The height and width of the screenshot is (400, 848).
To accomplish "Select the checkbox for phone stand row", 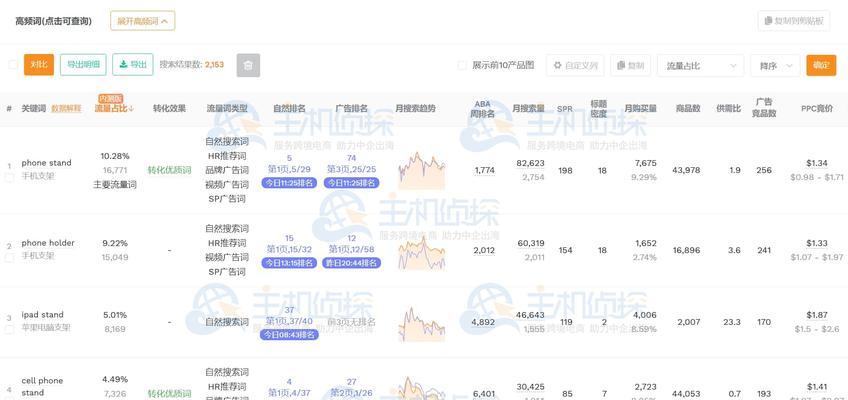I will (9, 177).
